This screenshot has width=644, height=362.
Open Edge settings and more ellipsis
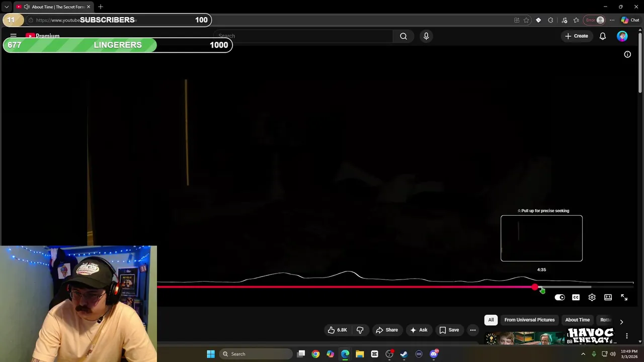point(612,20)
